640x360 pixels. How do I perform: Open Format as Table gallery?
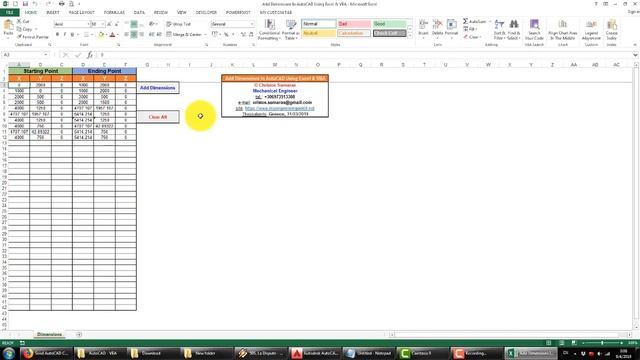[x=291, y=29]
